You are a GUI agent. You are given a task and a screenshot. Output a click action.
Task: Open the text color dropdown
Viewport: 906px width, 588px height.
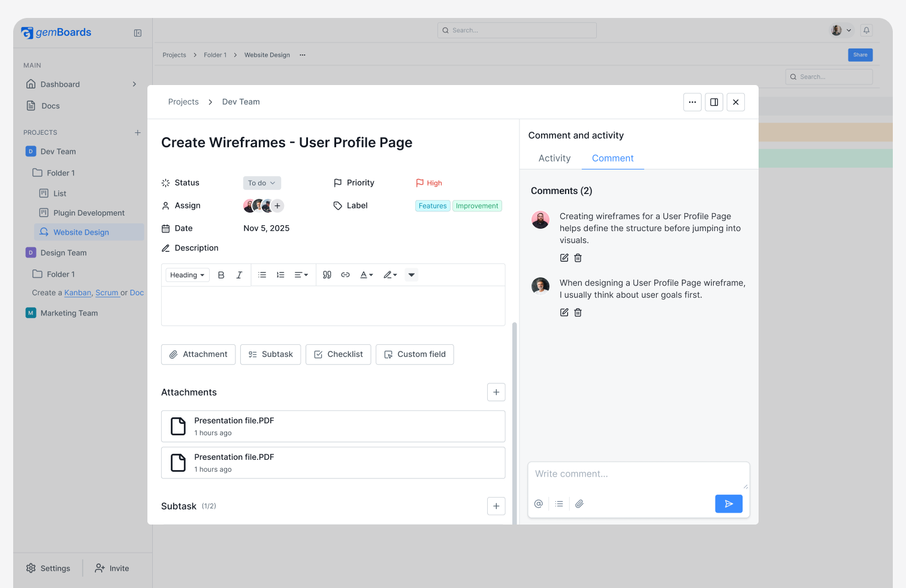366,274
